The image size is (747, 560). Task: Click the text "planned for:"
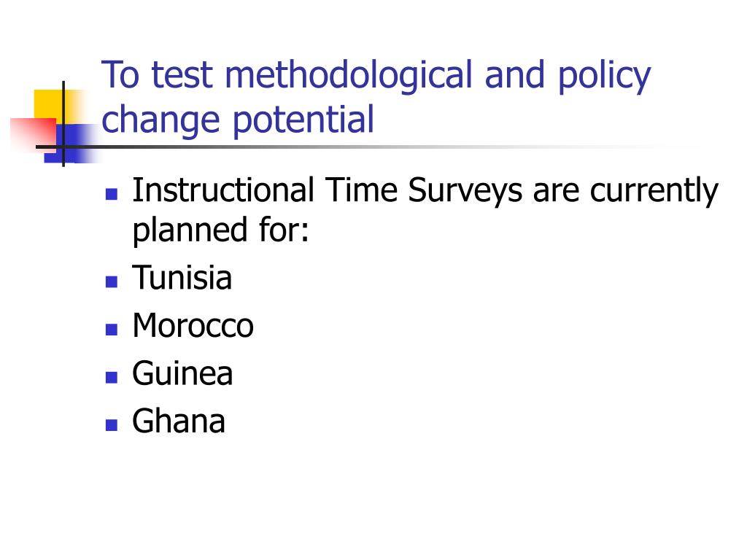pos(221,231)
